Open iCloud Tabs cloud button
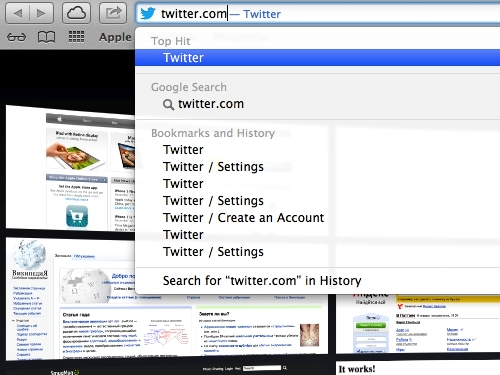The width and height of the screenshot is (500, 375). [x=77, y=13]
